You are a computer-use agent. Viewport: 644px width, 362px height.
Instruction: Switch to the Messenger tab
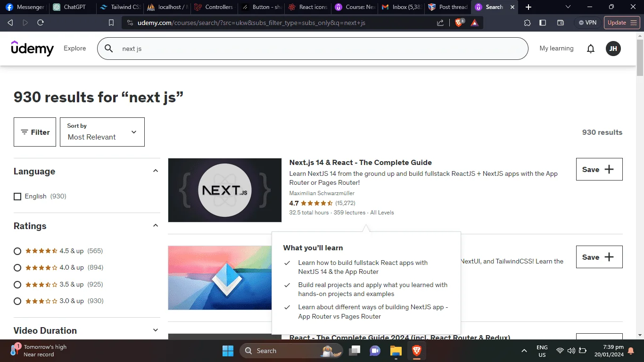(x=25, y=7)
